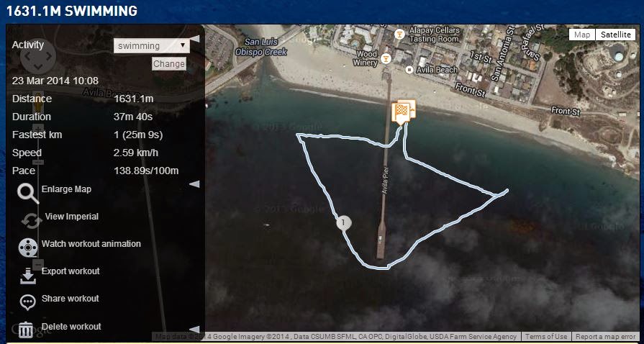
Task: Click the Wood Winery wine glass icon
Action: pyautogui.click(x=385, y=58)
